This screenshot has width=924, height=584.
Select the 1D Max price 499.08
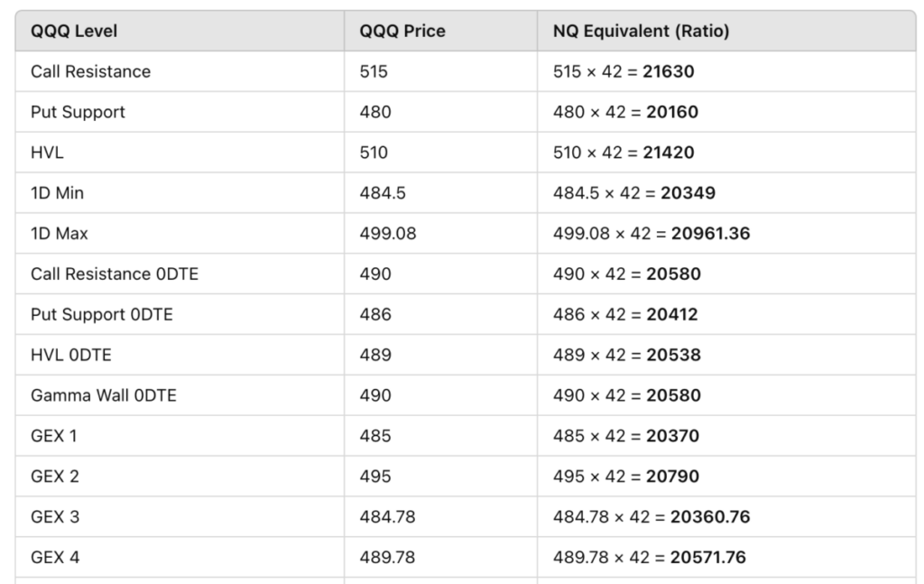388,234
